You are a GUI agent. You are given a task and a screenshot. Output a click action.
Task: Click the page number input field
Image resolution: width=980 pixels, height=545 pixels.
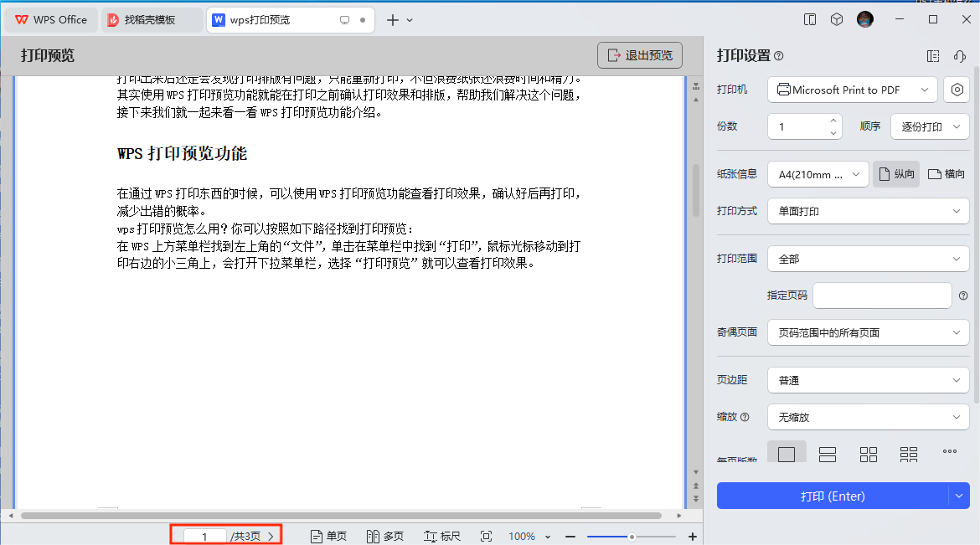coord(207,536)
